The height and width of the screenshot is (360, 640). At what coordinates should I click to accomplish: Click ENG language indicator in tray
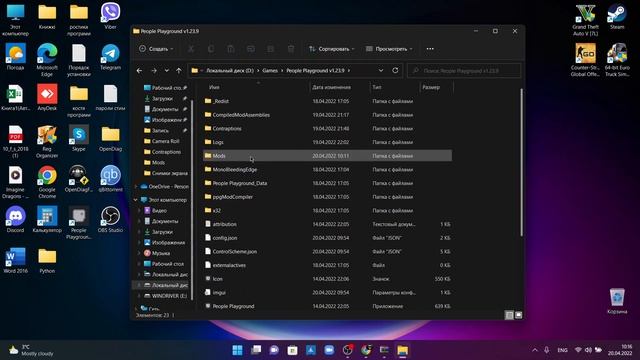pos(562,350)
